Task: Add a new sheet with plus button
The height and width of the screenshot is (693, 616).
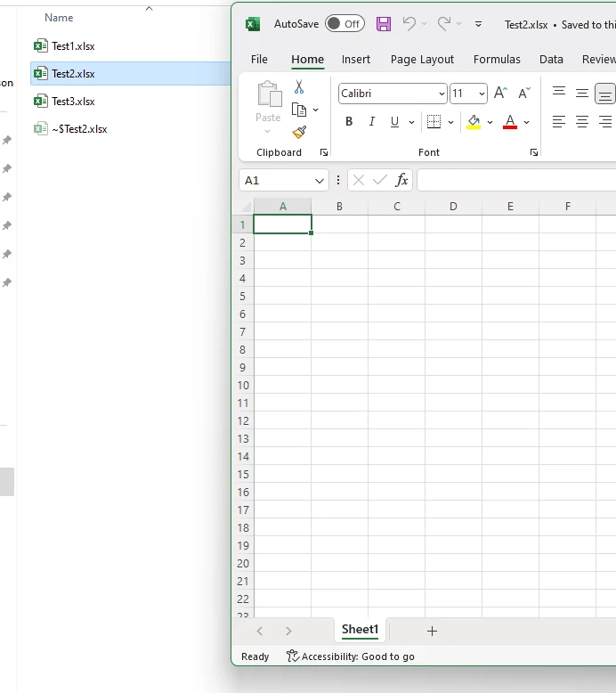Action: 432,631
